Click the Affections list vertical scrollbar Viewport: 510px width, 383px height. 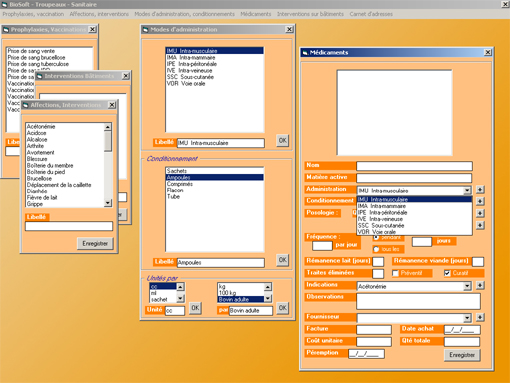(x=108, y=165)
